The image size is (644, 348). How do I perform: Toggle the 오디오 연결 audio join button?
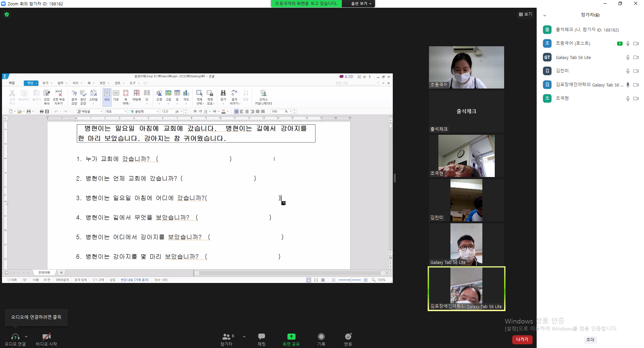point(15,339)
